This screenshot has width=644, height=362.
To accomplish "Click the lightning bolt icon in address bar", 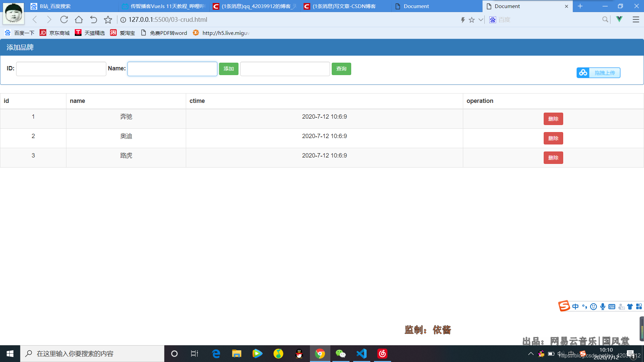I will point(463,20).
